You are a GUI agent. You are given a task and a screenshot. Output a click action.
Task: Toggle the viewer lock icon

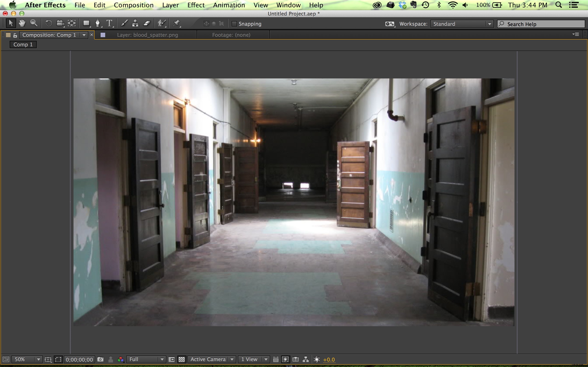pyautogui.click(x=15, y=35)
